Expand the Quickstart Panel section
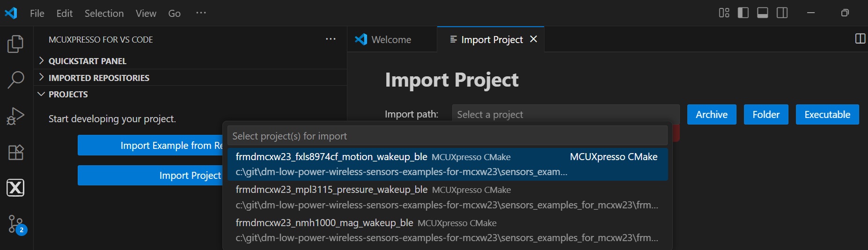This screenshot has height=250, width=868. coord(87,61)
